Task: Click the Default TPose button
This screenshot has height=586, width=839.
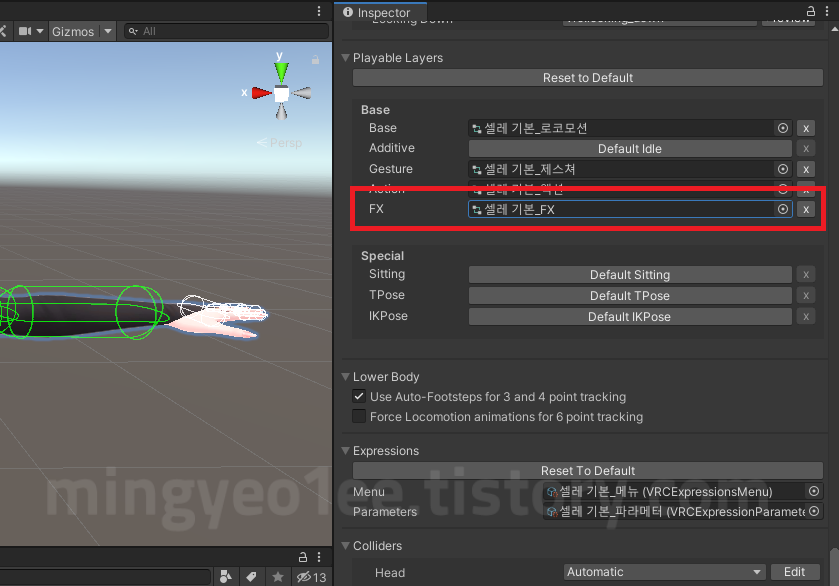Action: [630, 295]
